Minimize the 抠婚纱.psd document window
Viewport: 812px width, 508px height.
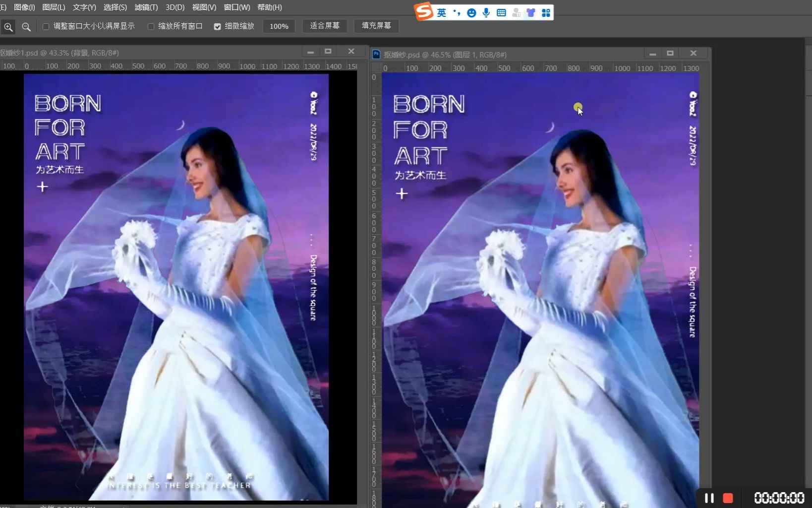pyautogui.click(x=652, y=54)
